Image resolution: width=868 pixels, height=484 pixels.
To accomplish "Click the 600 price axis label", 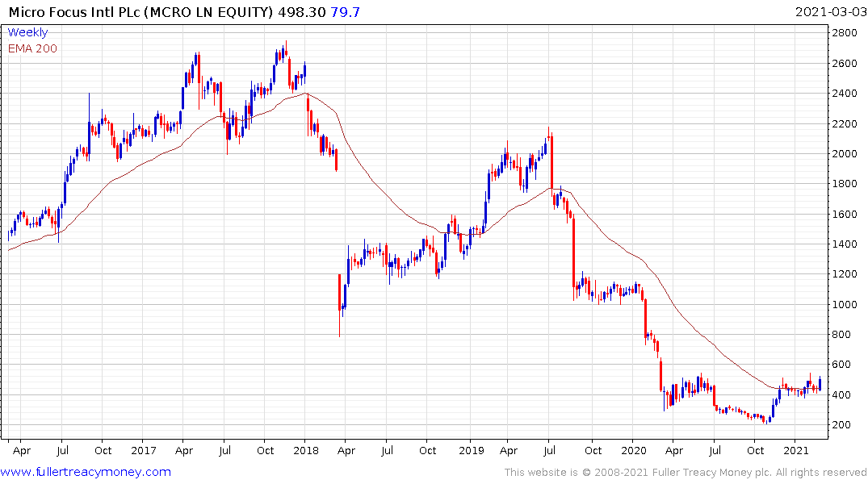I will point(842,364).
